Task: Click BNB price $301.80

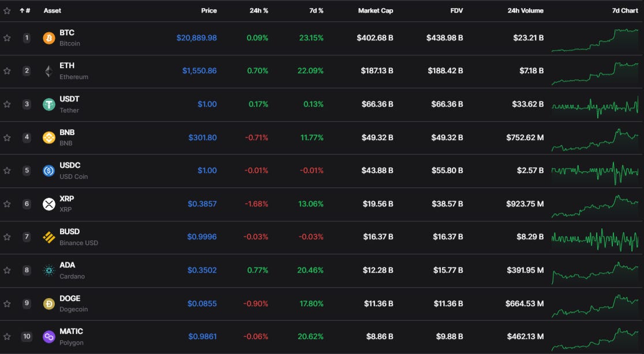Action: (203, 137)
